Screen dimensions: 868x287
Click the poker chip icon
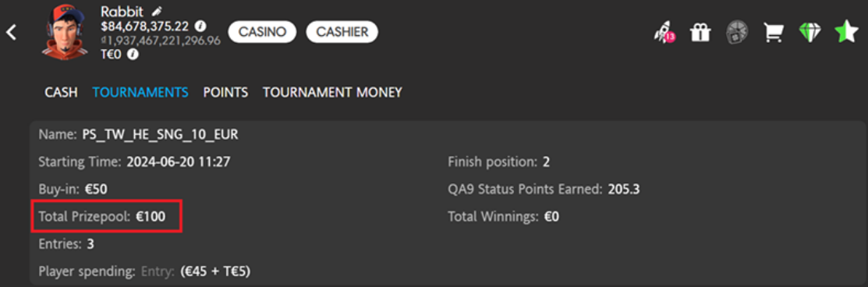click(737, 33)
